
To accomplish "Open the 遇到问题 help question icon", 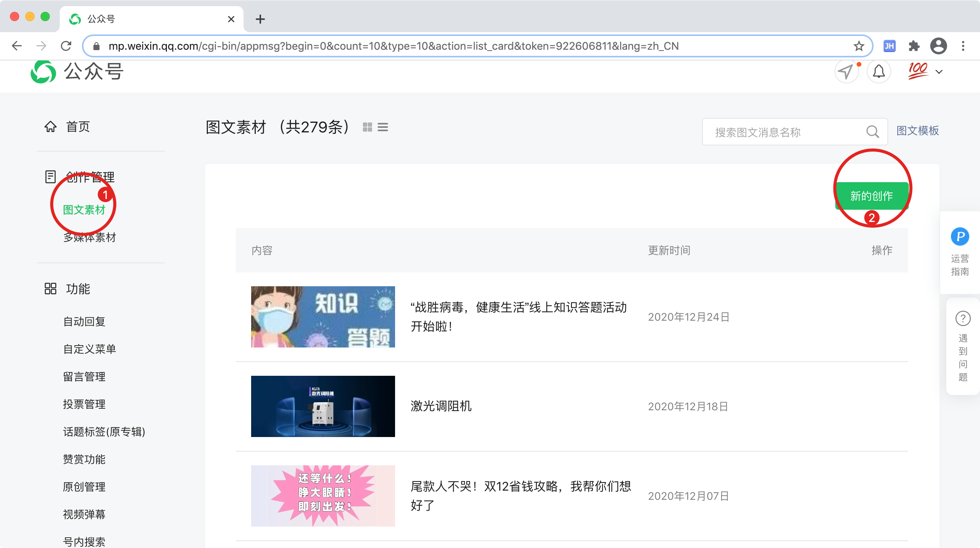I will pos(963,318).
